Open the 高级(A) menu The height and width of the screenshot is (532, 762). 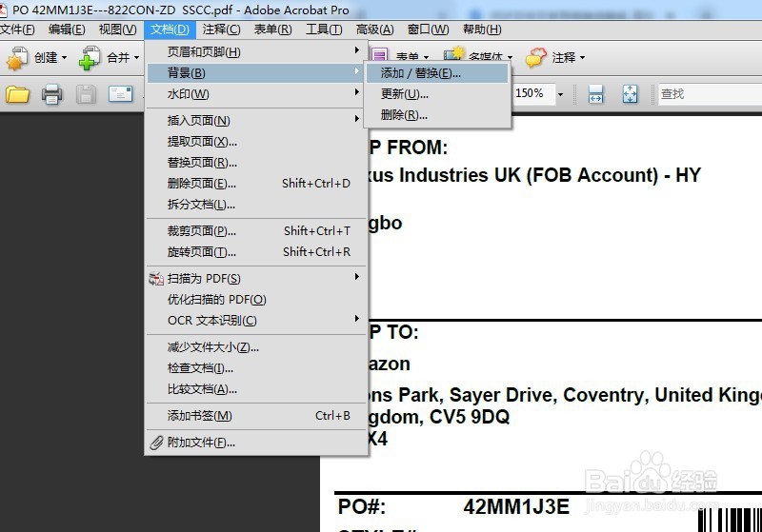[x=374, y=30]
